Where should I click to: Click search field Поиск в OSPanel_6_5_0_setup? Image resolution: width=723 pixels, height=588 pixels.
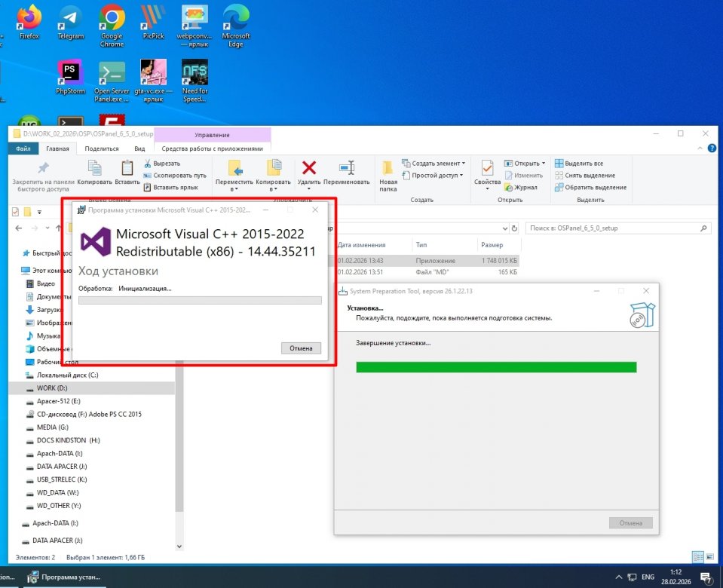pos(617,228)
